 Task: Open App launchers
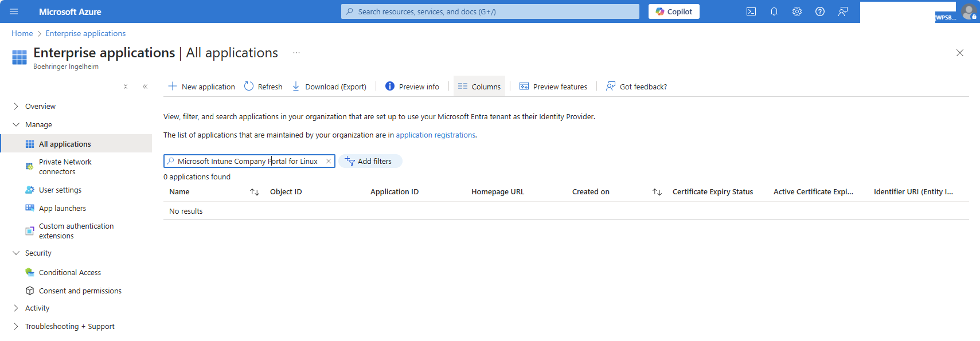pos(63,209)
